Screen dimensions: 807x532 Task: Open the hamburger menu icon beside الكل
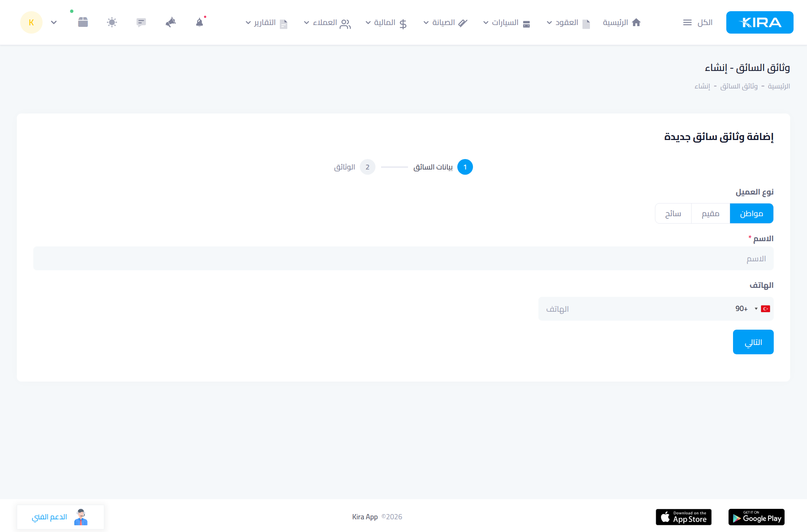coord(687,22)
